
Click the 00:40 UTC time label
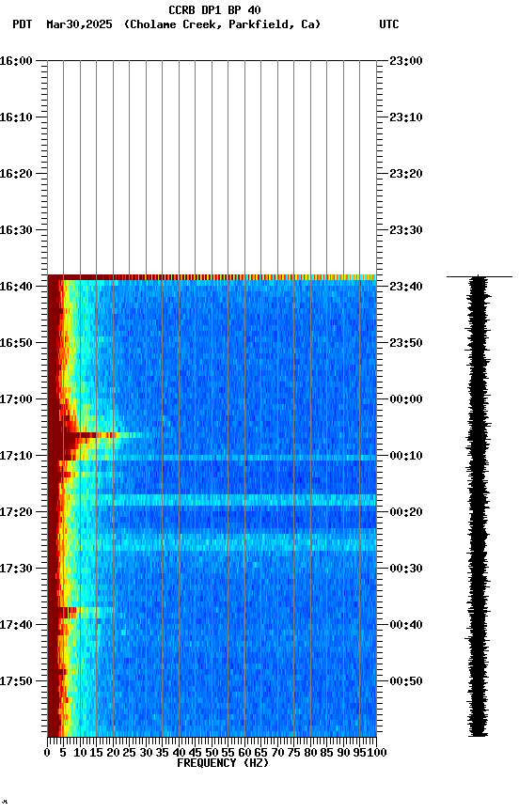pos(406,626)
